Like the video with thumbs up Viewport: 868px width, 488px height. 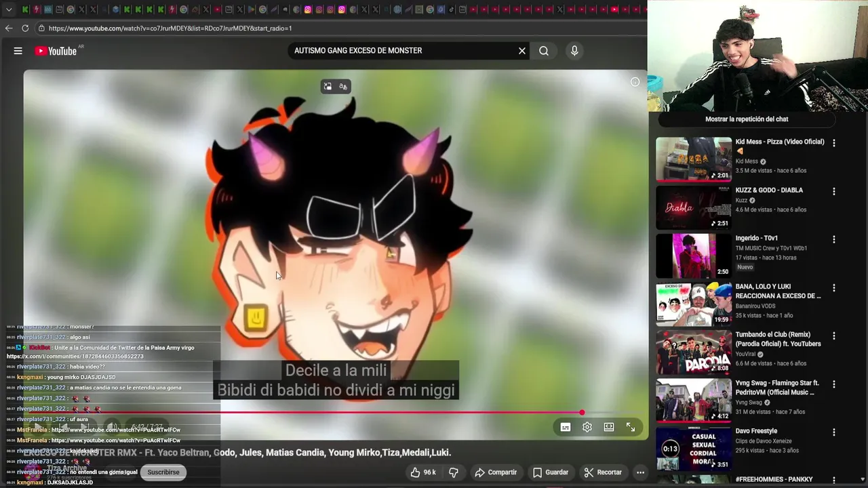(423, 472)
